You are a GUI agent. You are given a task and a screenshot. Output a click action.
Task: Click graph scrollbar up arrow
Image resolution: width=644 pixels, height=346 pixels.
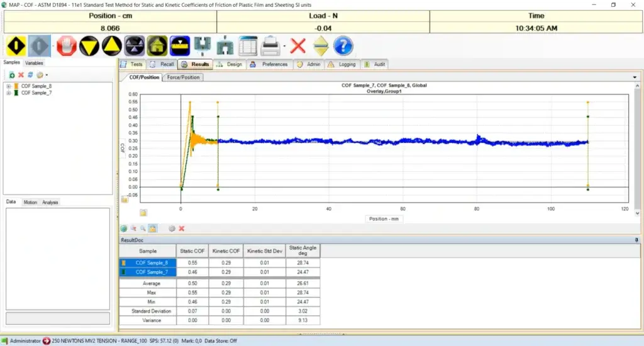coord(638,86)
